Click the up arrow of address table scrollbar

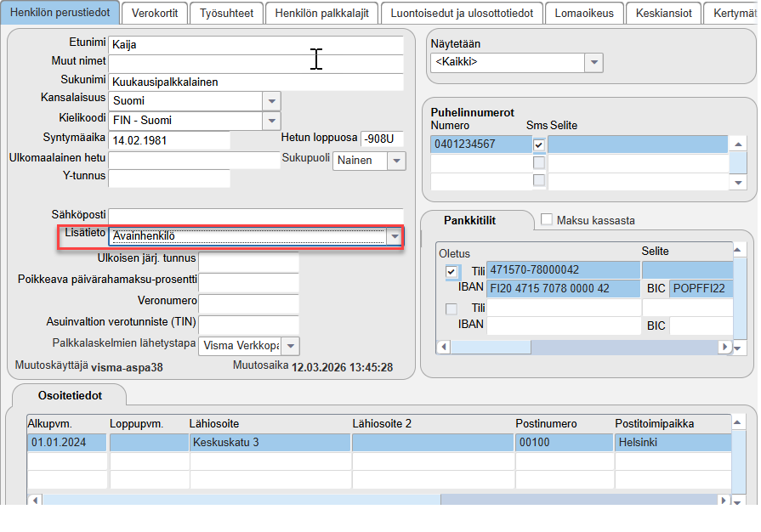pos(738,422)
